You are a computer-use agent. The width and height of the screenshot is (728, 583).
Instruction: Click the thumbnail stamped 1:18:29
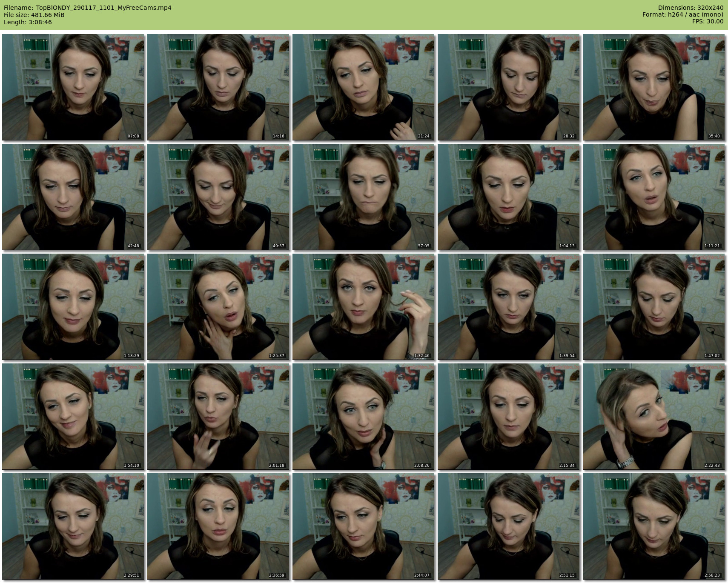tap(73, 307)
